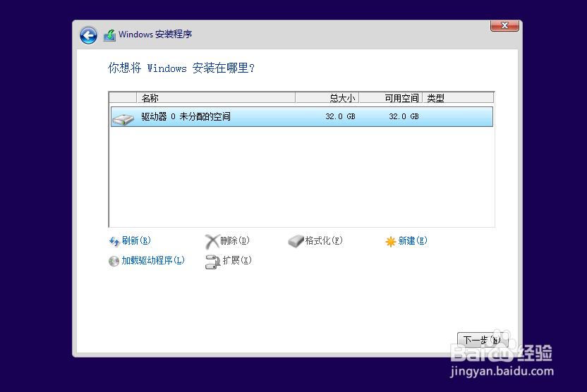Select 驱动器 0 未分配的空间 row text
587x392 pixels.
click(x=186, y=117)
